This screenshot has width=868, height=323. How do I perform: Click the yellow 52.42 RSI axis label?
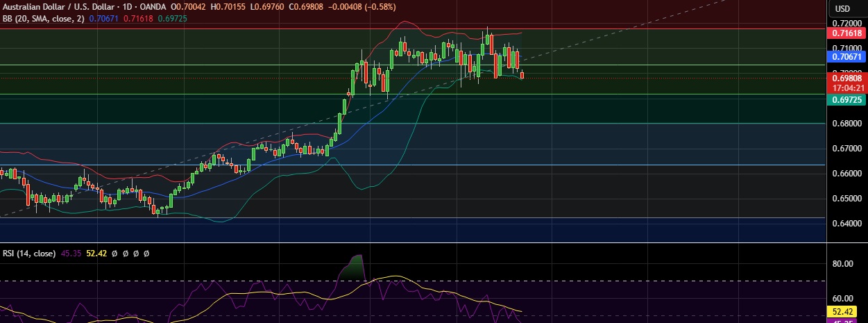click(846, 312)
